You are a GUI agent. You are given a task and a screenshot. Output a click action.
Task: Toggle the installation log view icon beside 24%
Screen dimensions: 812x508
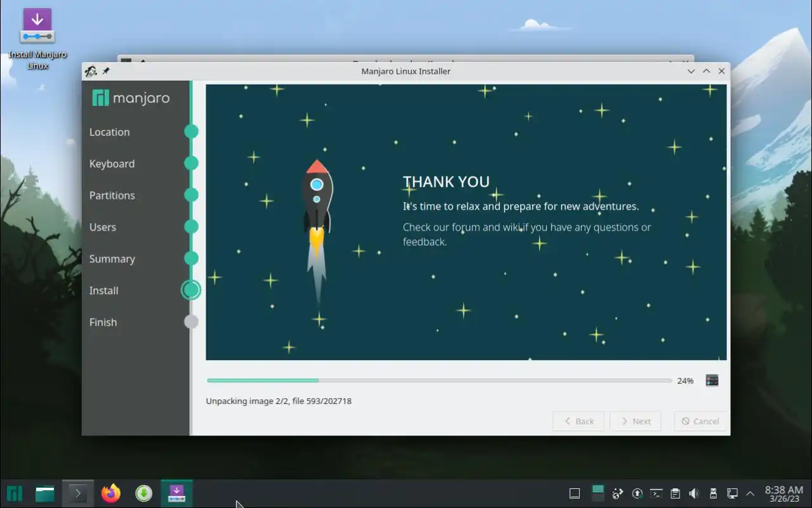(712, 380)
